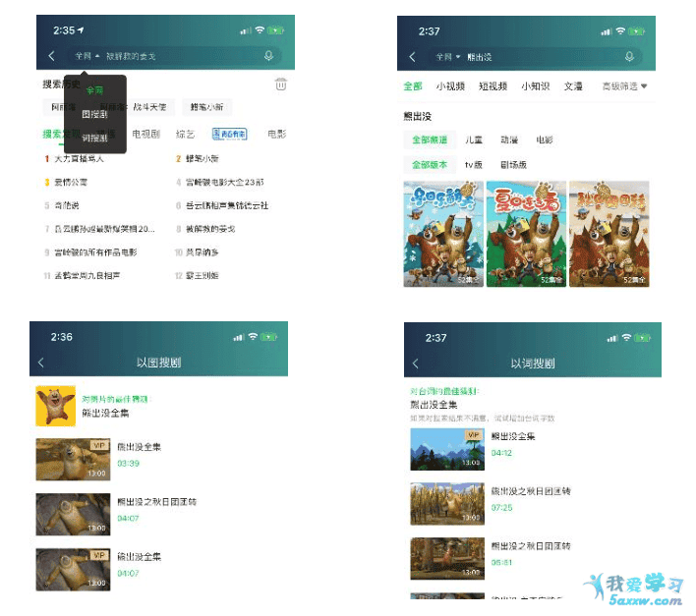Open hot search 2 蜡笔小新

pyautogui.click(x=197, y=158)
